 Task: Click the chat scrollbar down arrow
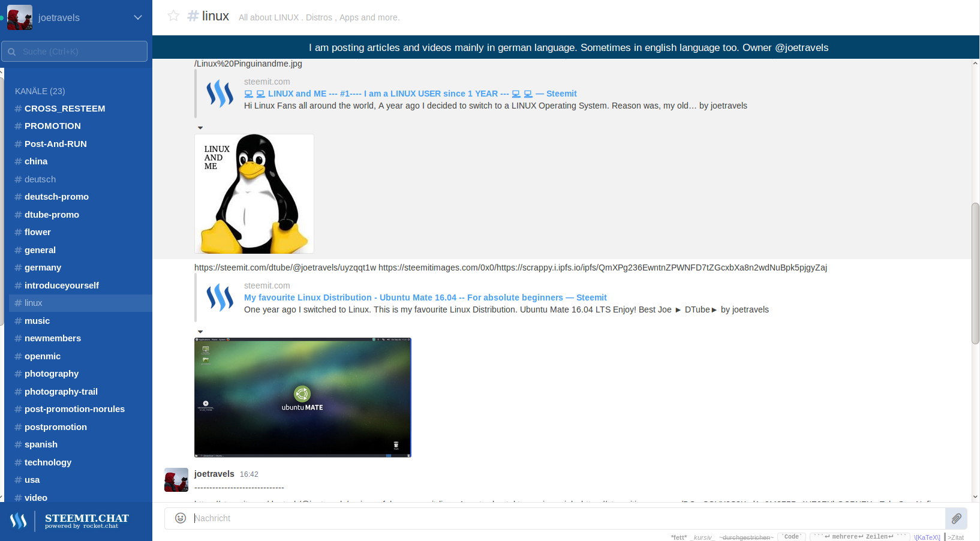pos(975,497)
